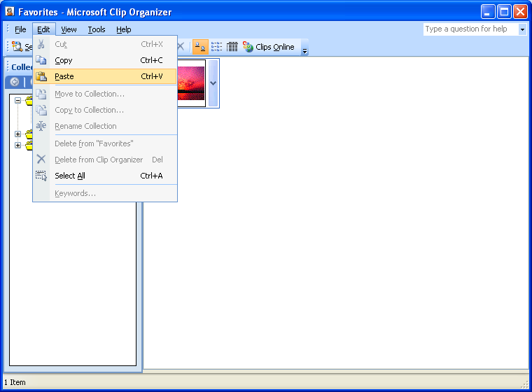Click the Clip Organizer title bar icon
The height and width of the screenshot is (392, 532).
10,11
